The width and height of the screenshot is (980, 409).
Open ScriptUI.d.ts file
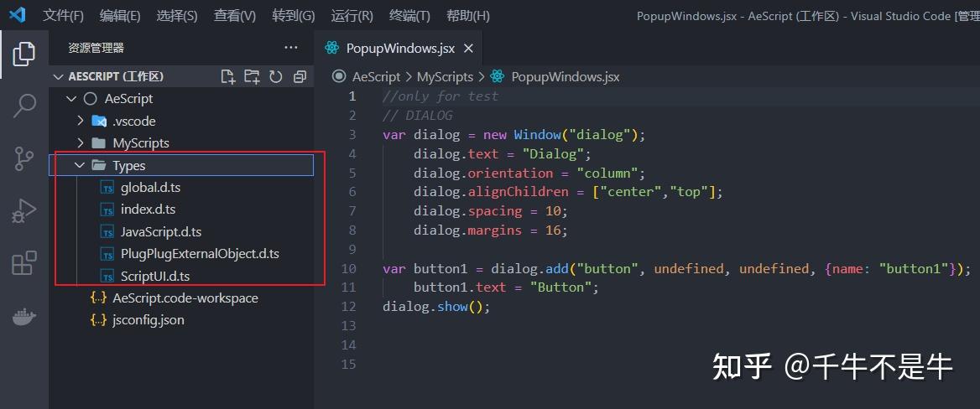[x=155, y=276]
